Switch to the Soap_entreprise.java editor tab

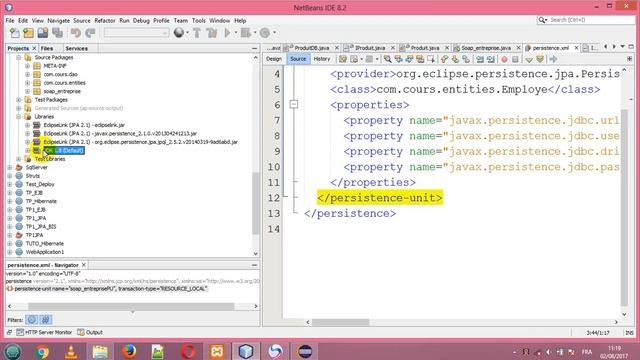486,48
